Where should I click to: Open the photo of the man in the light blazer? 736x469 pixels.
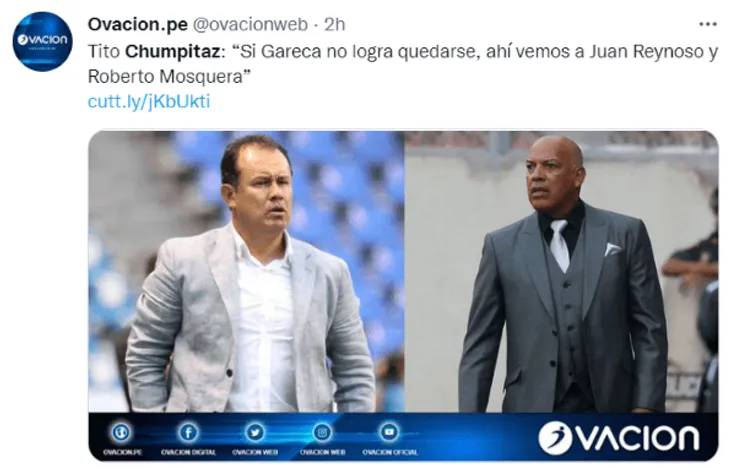coord(246,272)
